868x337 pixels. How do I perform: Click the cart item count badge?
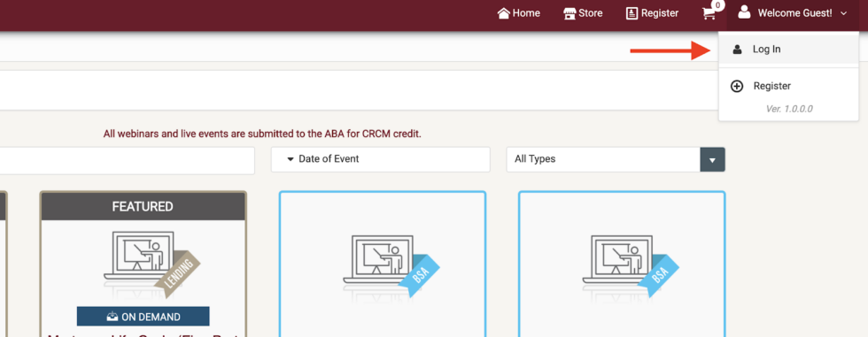pyautogui.click(x=718, y=5)
